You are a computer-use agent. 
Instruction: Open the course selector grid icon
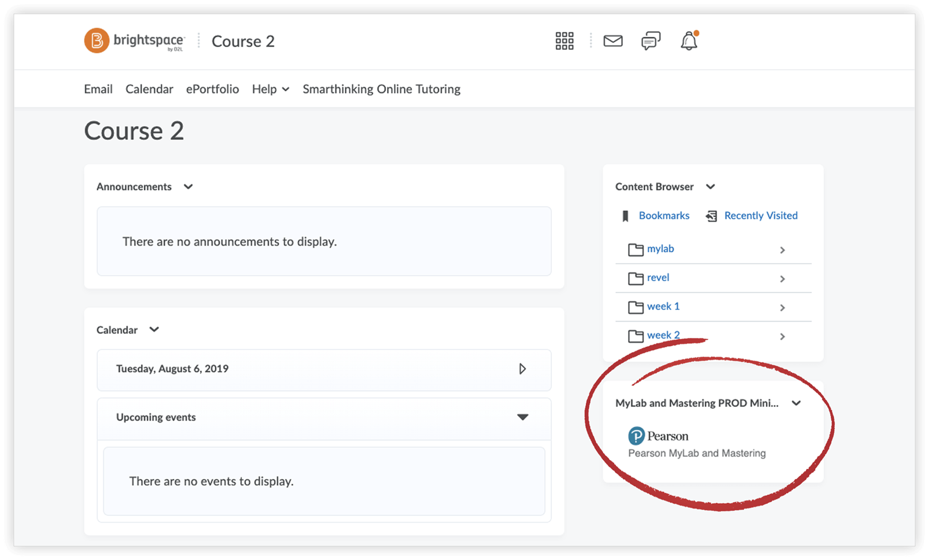tap(564, 41)
